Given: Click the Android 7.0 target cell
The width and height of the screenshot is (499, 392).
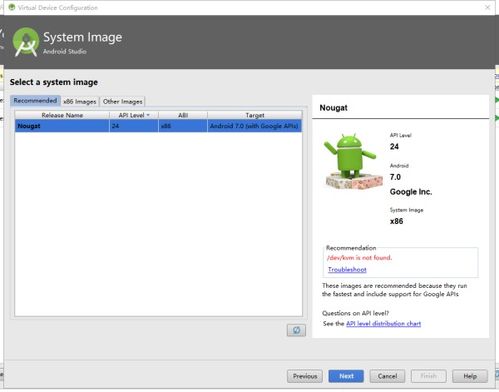Looking at the screenshot, I should click(255, 126).
